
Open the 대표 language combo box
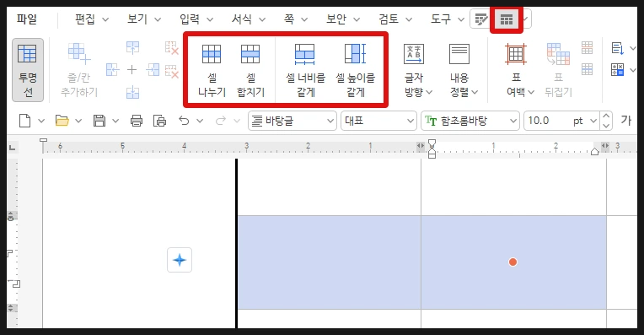tap(378, 121)
